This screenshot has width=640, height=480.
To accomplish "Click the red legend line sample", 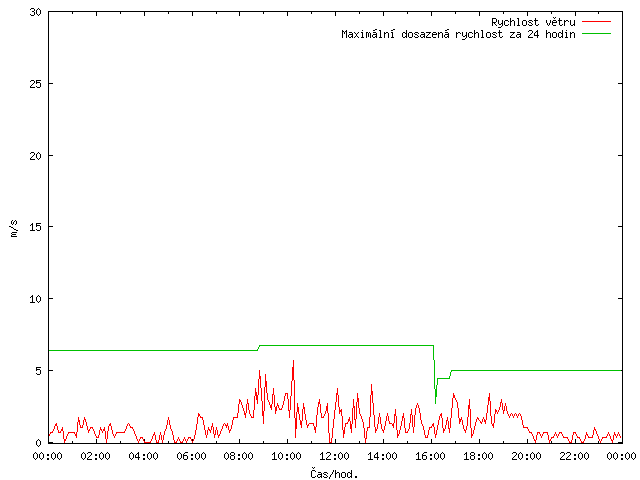I will pos(596,22).
